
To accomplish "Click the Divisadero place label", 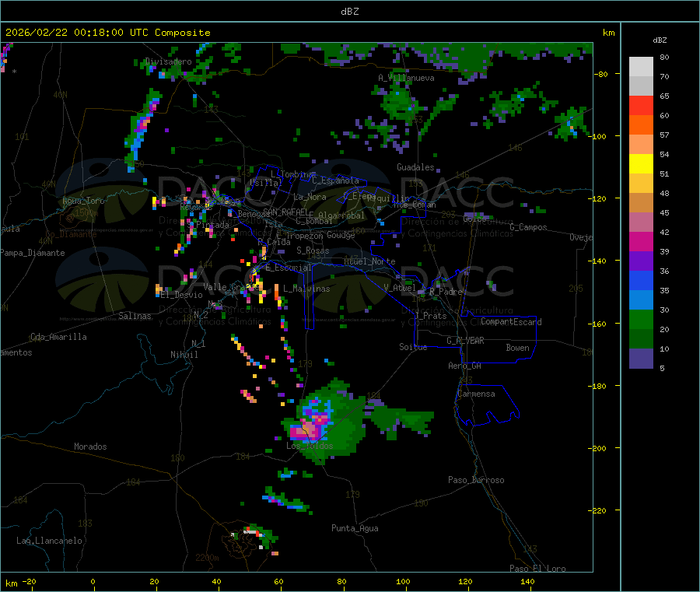I will pyautogui.click(x=169, y=61).
